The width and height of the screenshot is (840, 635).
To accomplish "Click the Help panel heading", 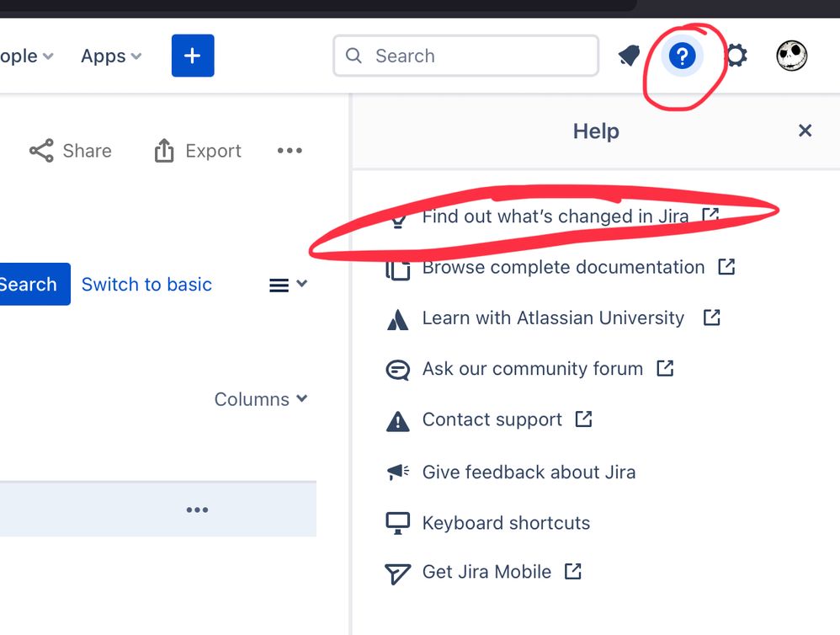I will pos(596,131).
